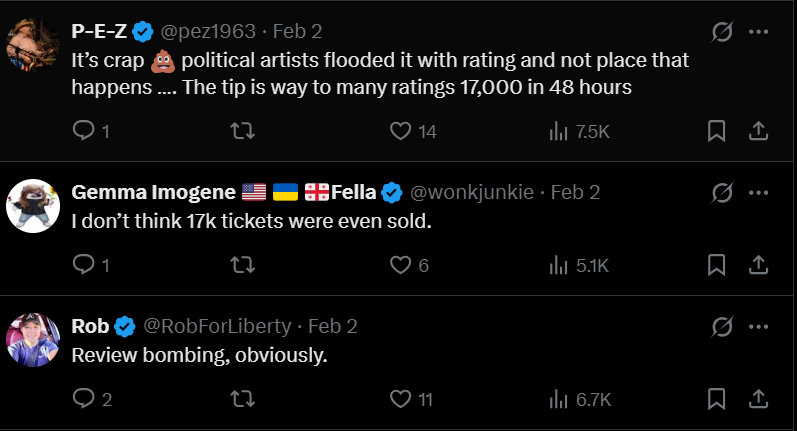Open more options for Rob's tweet
This screenshot has width=797, height=431.
point(759,326)
